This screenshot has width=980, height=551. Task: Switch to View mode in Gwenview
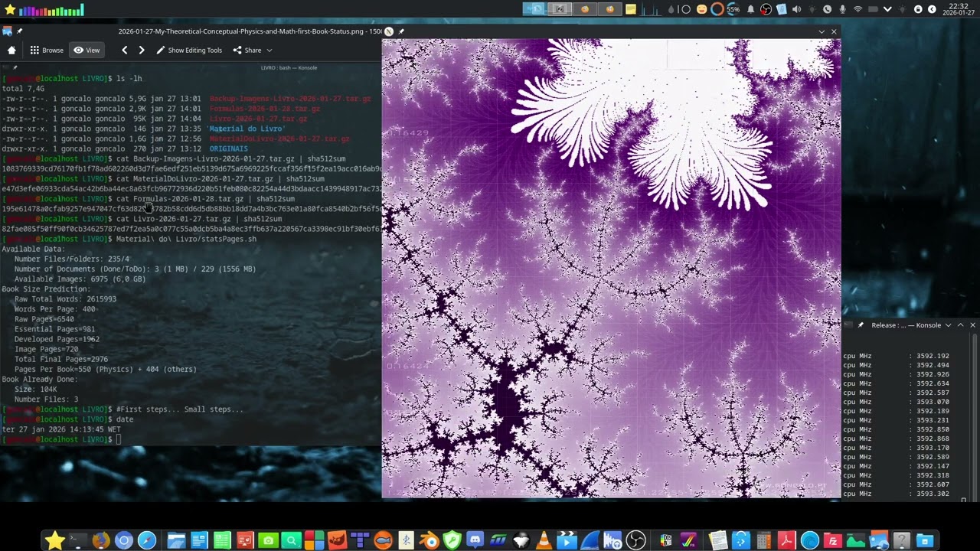point(87,51)
